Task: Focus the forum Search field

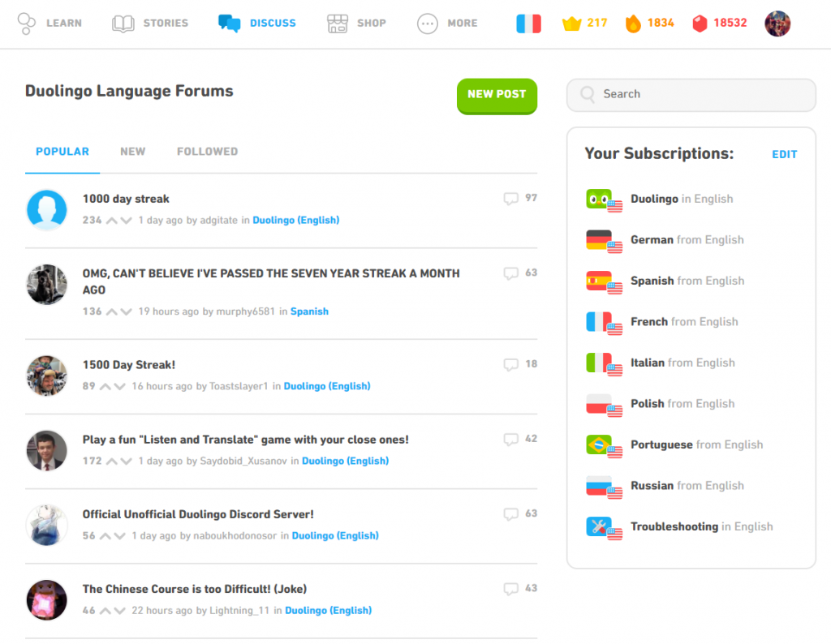Action: click(x=691, y=95)
